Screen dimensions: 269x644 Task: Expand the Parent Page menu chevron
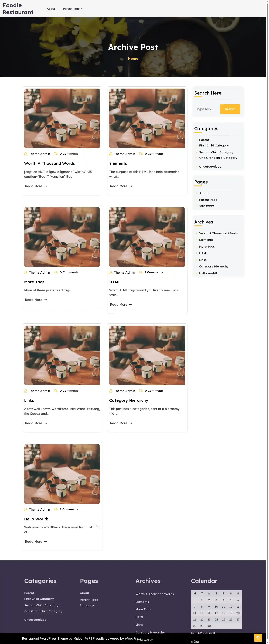click(82, 9)
